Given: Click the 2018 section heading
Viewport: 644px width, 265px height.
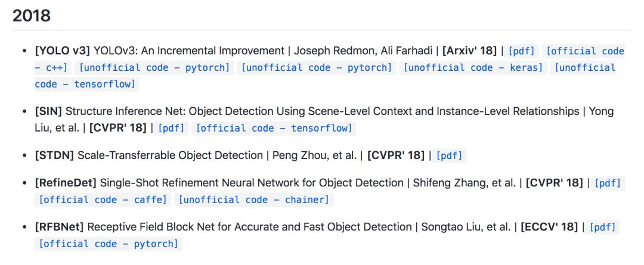Looking at the screenshot, I should [32, 15].
